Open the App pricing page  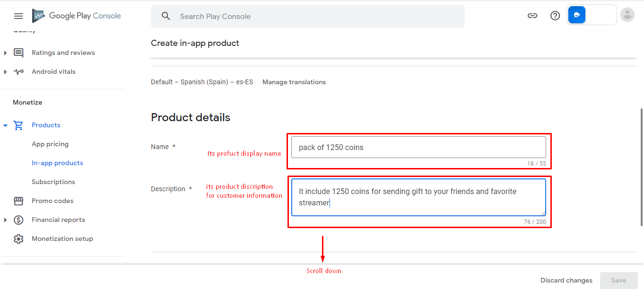(50, 144)
